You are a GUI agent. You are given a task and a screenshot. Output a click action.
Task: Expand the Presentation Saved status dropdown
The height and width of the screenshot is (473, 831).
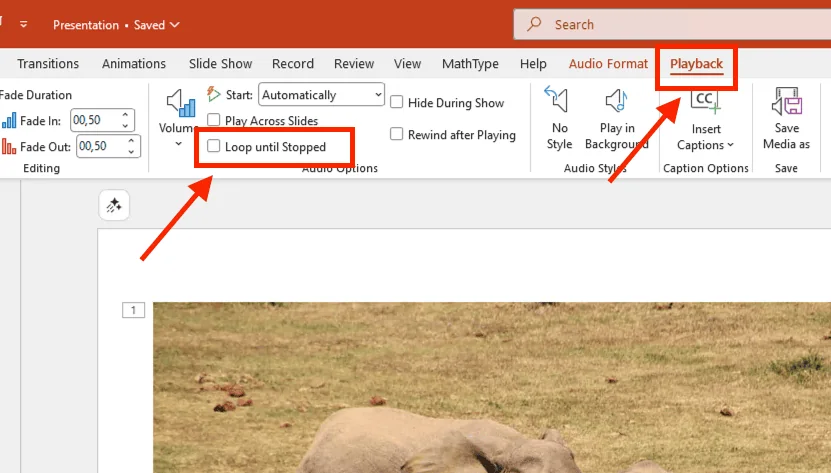(x=175, y=24)
